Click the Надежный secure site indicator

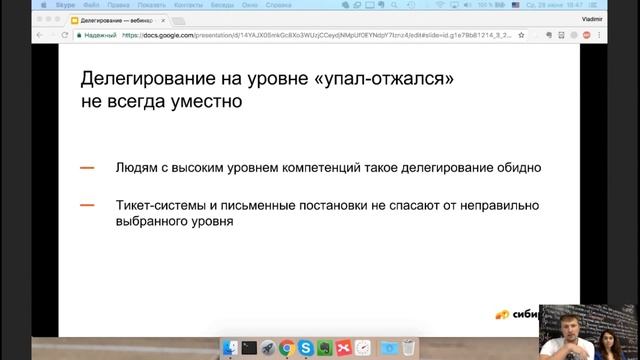(x=97, y=36)
